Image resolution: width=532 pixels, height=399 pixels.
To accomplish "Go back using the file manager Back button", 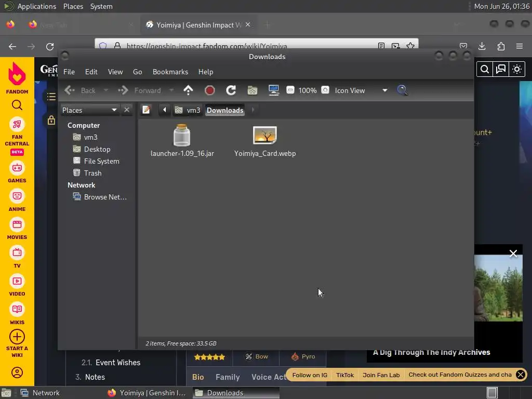I will click(80, 90).
